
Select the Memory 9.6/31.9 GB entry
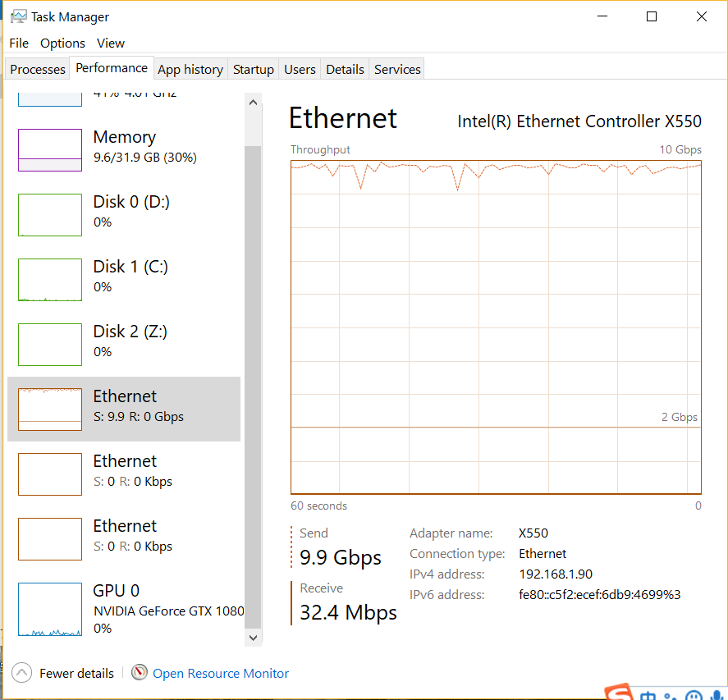pyautogui.click(x=124, y=149)
